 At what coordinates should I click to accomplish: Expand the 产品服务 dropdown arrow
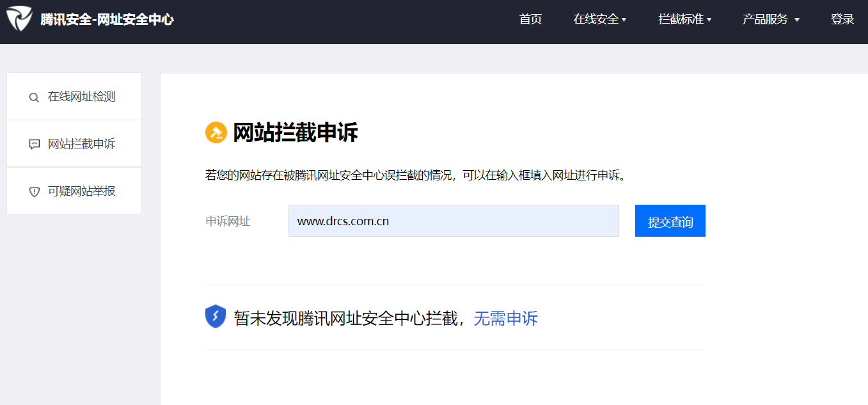tap(797, 20)
